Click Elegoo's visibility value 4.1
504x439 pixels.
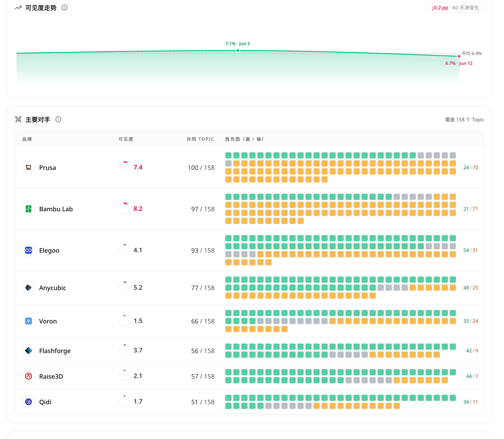click(x=138, y=250)
